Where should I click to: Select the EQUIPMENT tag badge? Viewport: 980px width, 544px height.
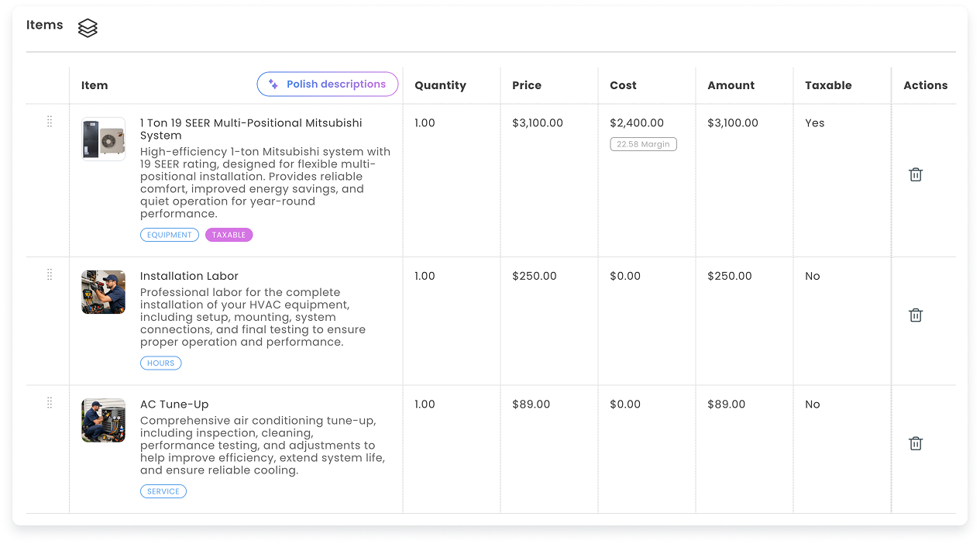pyautogui.click(x=170, y=235)
